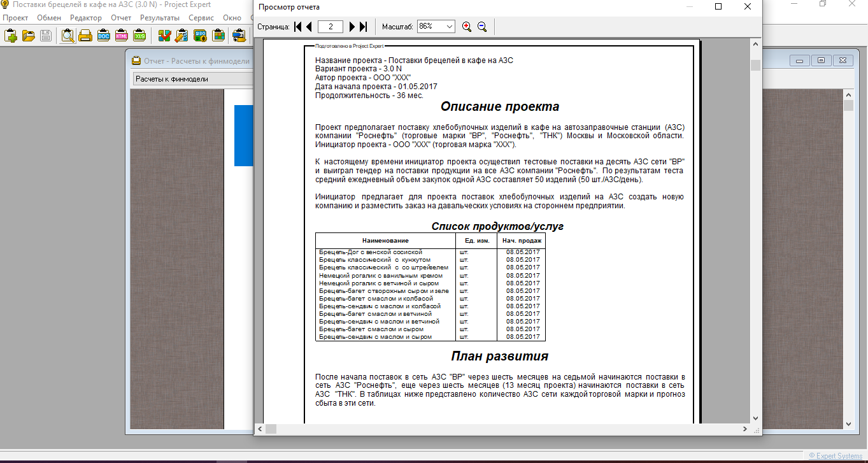Screen dimensions: 868x463
Task: Click the pencil checklist icon
Action: (x=182, y=36)
